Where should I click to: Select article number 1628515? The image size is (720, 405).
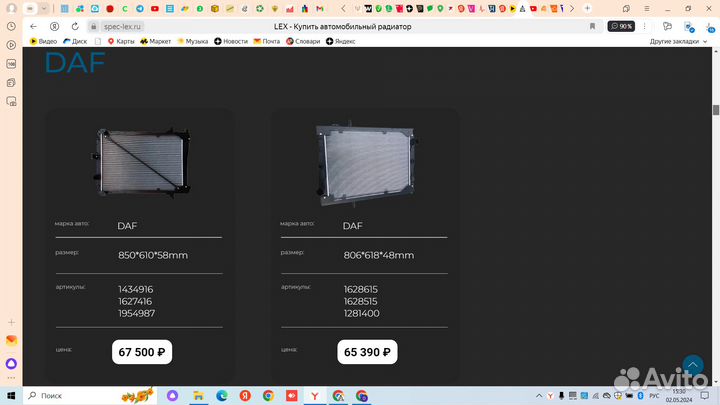tap(360, 301)
